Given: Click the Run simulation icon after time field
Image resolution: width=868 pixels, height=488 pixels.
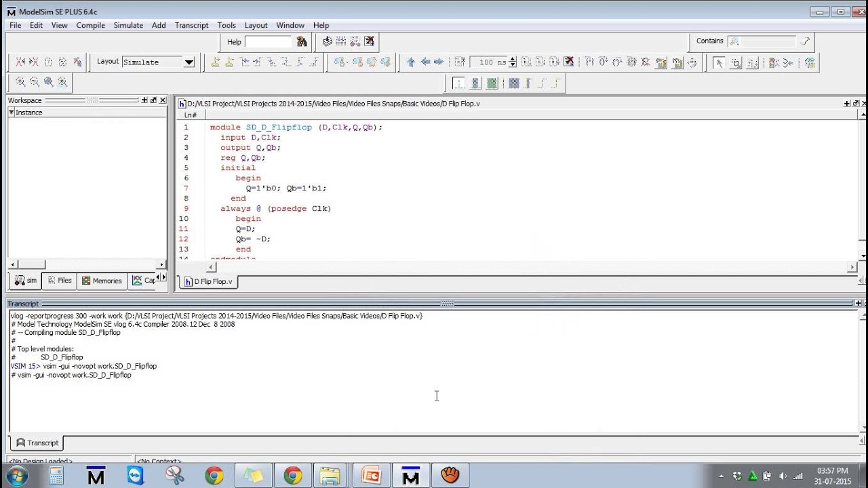Looking at the screenshot, I should click(526, 62).
